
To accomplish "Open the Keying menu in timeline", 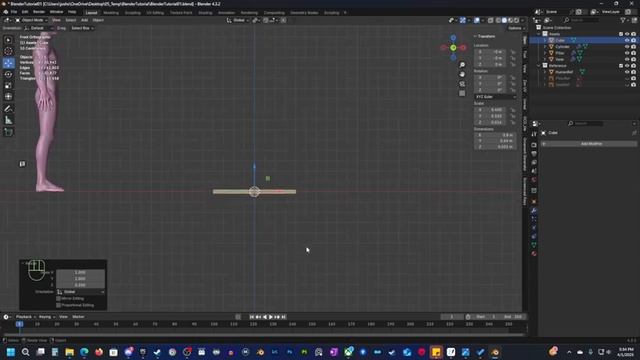I will pyautogui.click(x=47, y=317).
